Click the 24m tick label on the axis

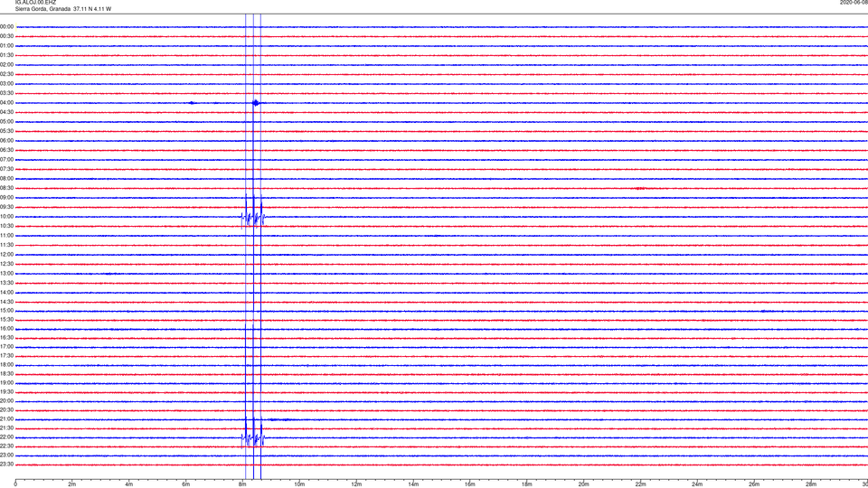point(697,484)
